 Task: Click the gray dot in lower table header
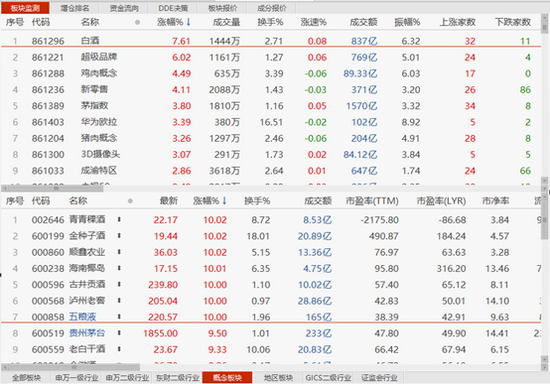click(130, 201)
